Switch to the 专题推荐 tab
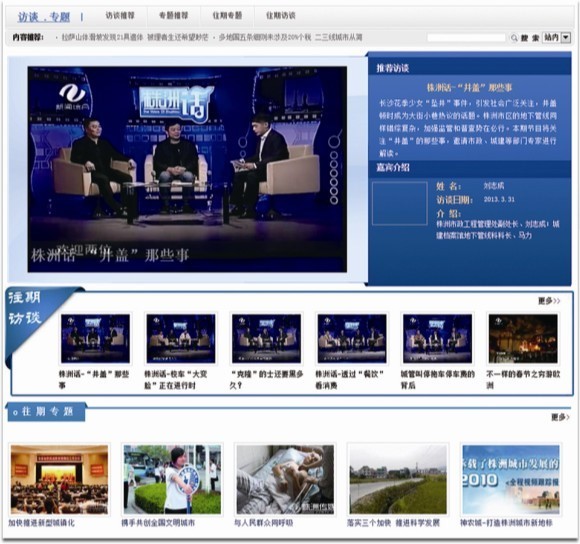 (x=173, y=16)
